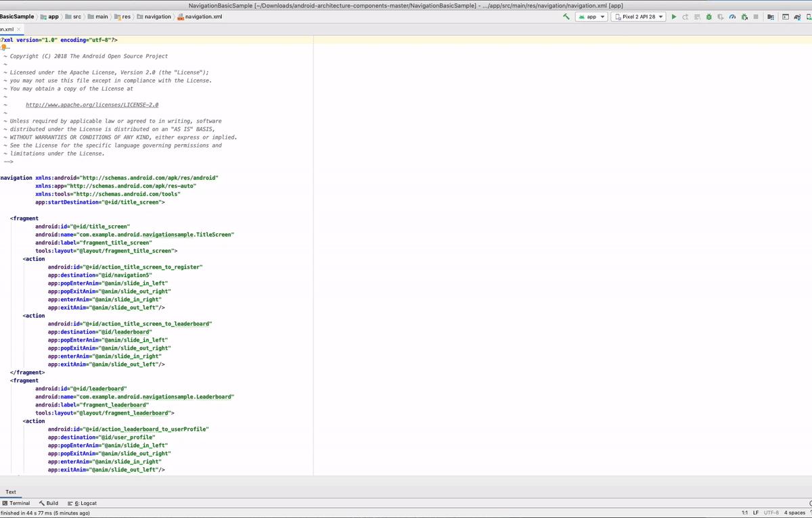Click tools:layout fragment_title_screen line

click(106, 251)
